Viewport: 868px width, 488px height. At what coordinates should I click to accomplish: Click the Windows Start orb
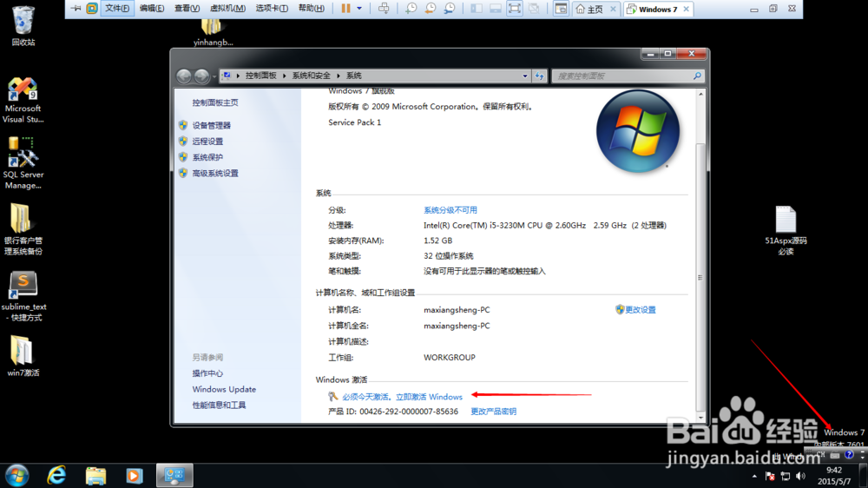pos(16,475)
